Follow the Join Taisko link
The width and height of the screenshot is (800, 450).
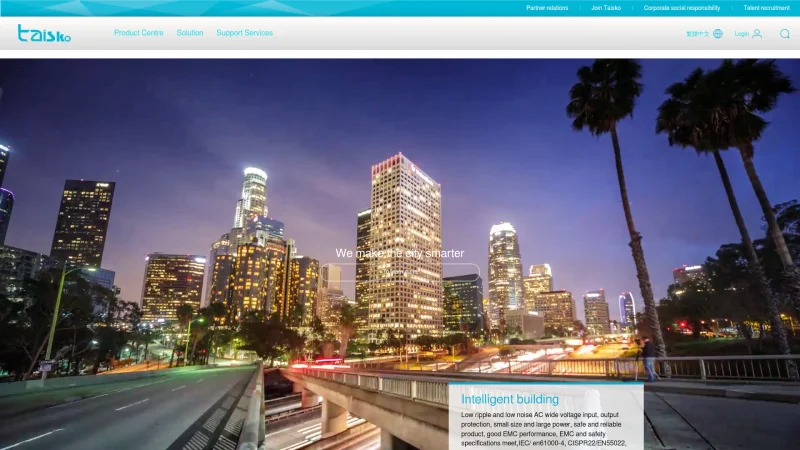click(606, 8)
